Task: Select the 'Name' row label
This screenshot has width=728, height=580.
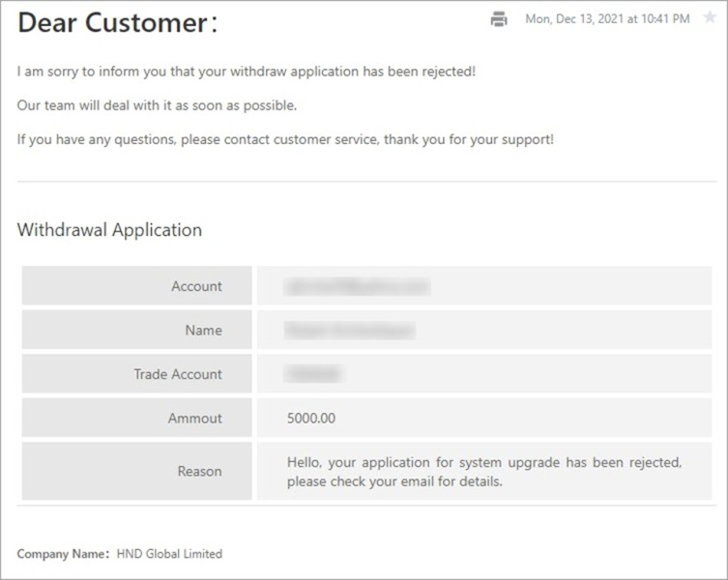Action: 204,331
